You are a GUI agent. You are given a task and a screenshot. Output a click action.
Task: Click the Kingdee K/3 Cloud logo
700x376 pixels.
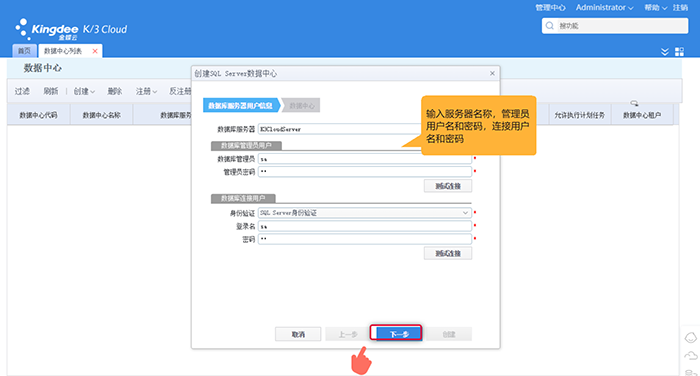[71, 29]
